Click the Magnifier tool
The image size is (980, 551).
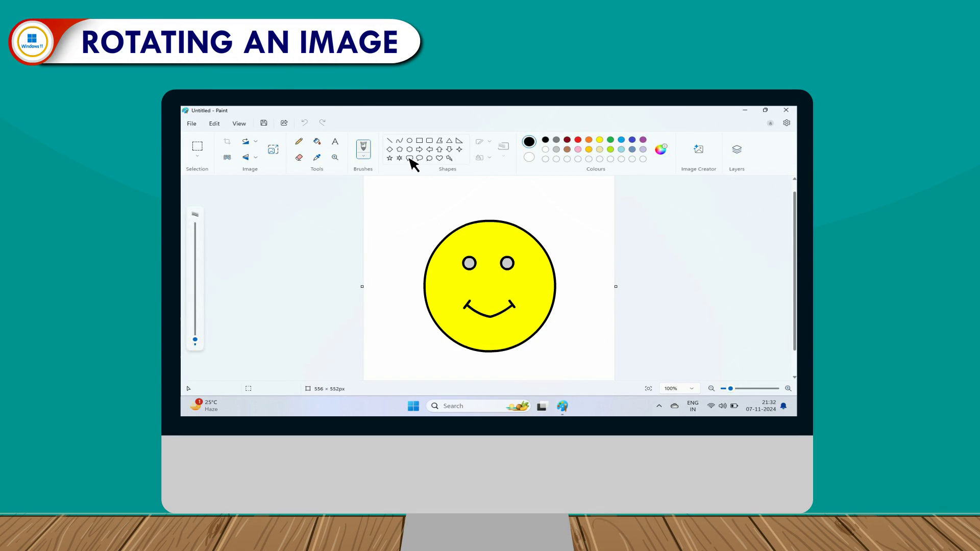point(335,158)
